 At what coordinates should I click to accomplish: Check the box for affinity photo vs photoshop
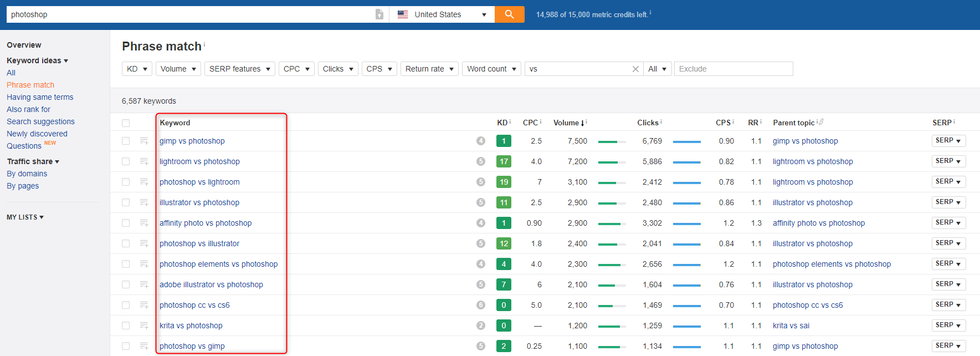pyautogui.click(x=126, y=223)
